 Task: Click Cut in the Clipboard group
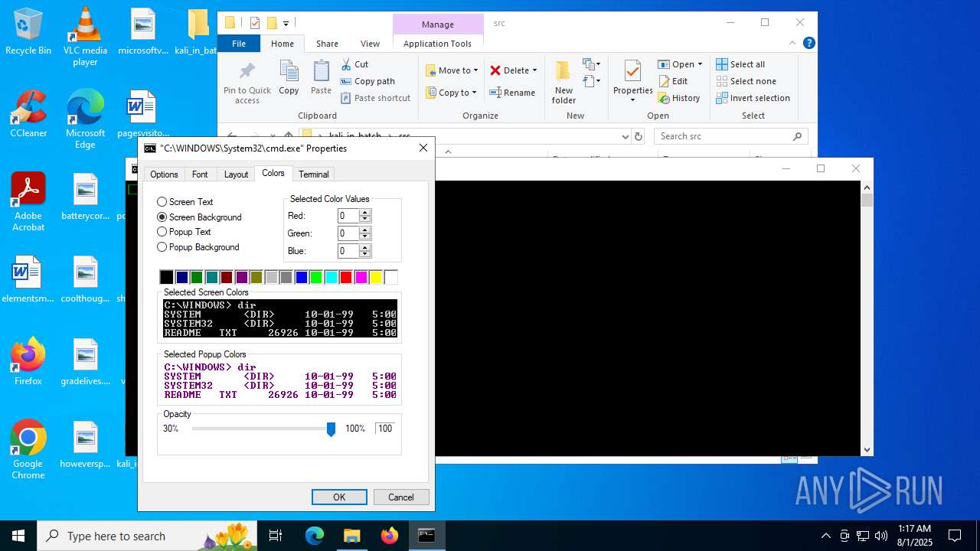point(355,64)
